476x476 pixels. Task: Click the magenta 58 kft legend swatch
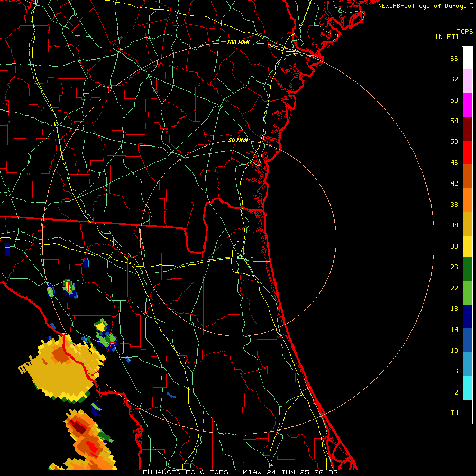[467, 105]
